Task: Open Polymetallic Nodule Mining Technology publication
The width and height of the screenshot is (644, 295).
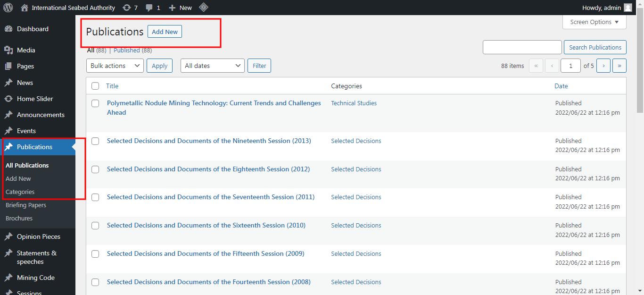Action: [x=214, y=108]
